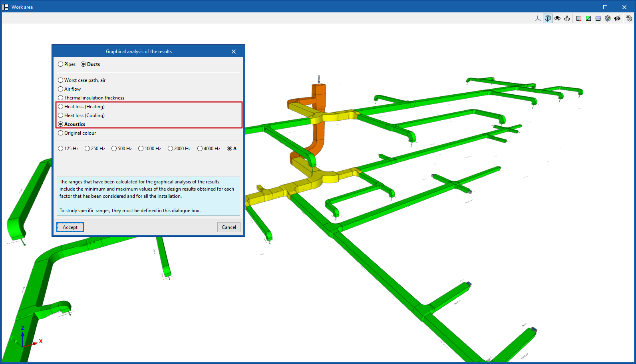Pick the 250 Hz frequency
The width and height of the screenshot is (636, 364).
[x=95, y=149]
